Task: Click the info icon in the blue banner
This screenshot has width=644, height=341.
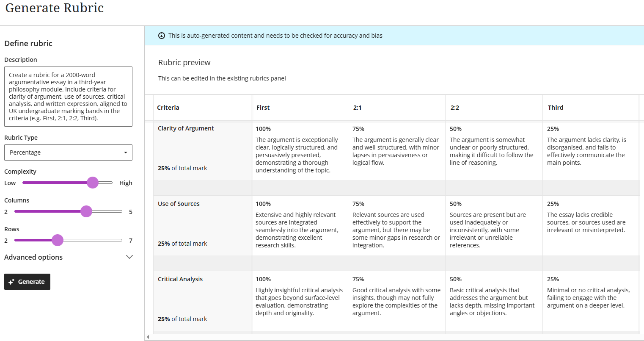Action: 162,36
